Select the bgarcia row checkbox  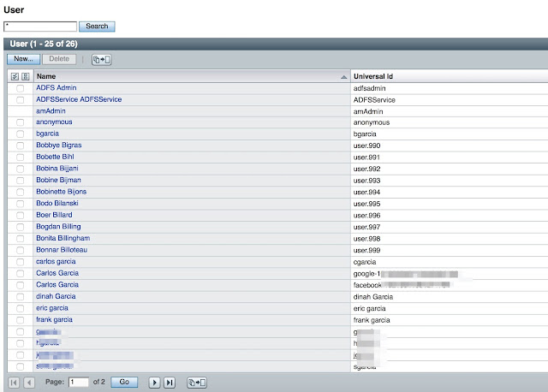coord(21,134)
